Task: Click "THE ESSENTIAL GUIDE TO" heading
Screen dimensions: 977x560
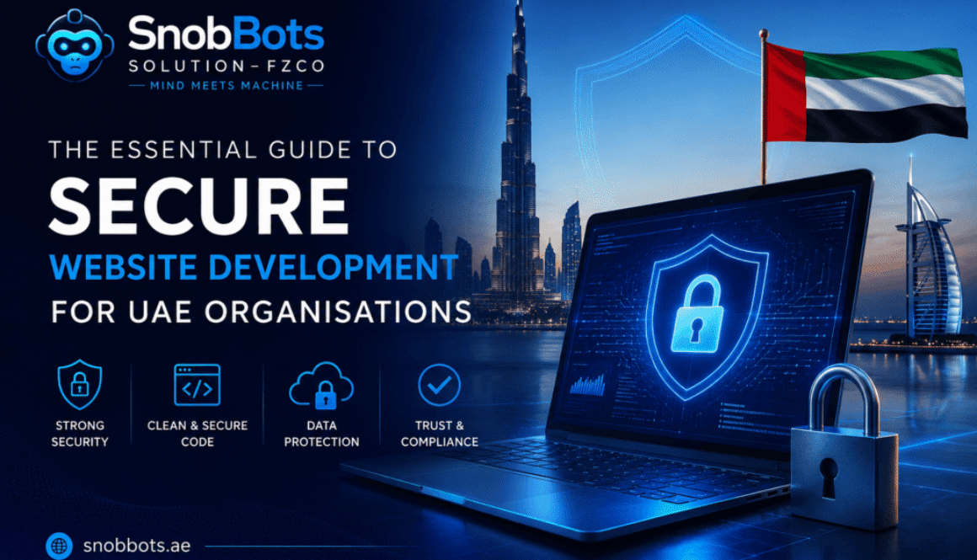Action: click(x=222, y=150)
